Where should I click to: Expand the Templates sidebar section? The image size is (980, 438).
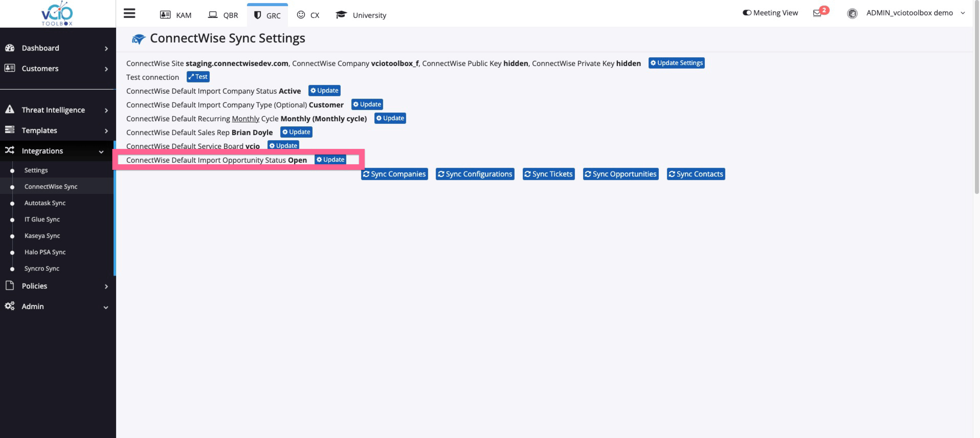click(x=106, y=130)
